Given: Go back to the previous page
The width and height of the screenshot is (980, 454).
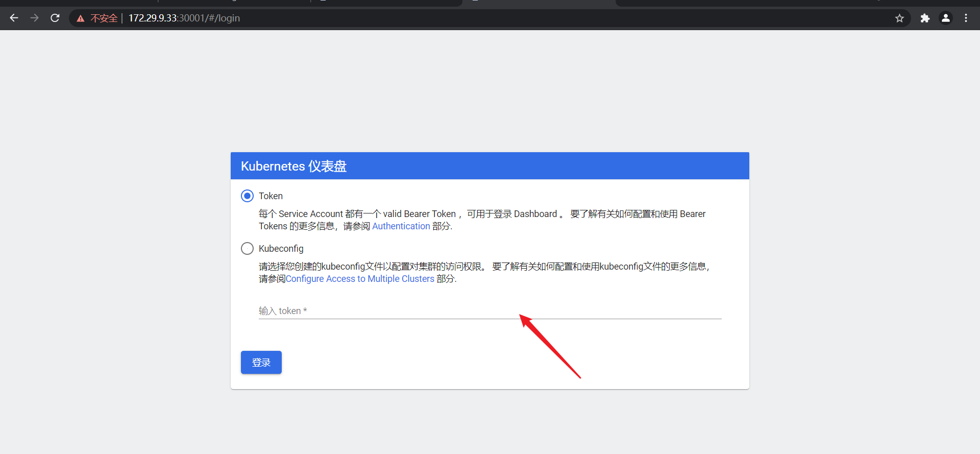Looking at the screenshot, I should coord(14,18).
